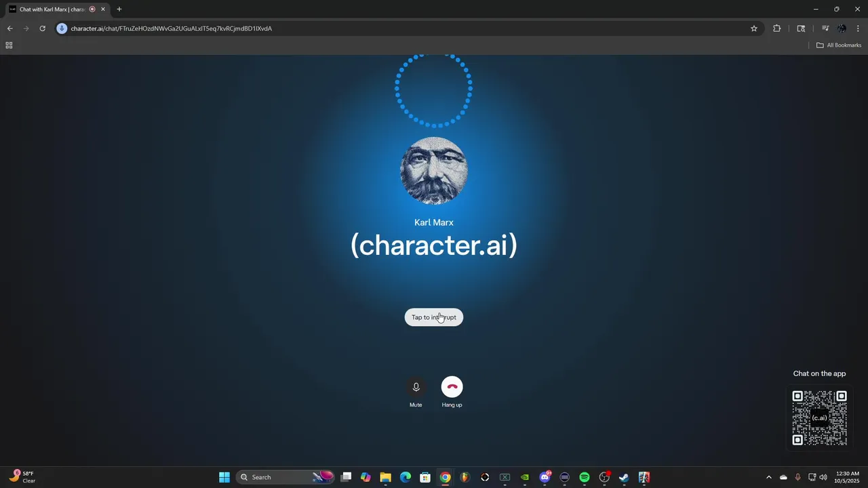The width and height of the screenshot is (868, 488).
Task: Show hidden system tray icons
Action: point(768,477)
